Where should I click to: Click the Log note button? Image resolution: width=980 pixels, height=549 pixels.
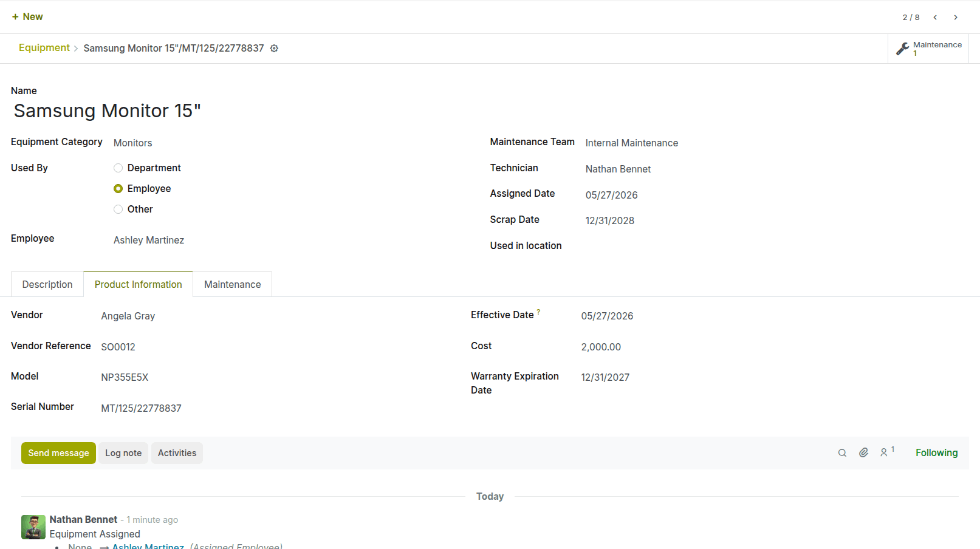(x=123, y=454)
